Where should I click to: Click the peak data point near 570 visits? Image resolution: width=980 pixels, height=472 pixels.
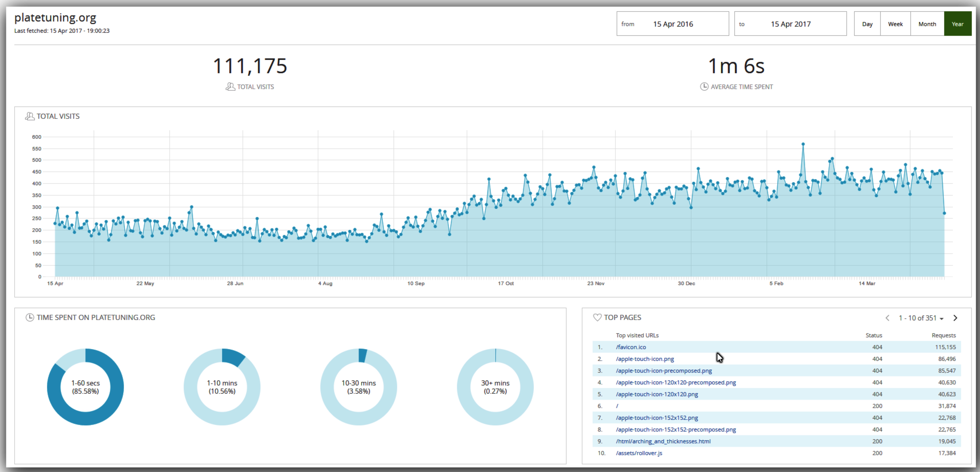[803, 144]
